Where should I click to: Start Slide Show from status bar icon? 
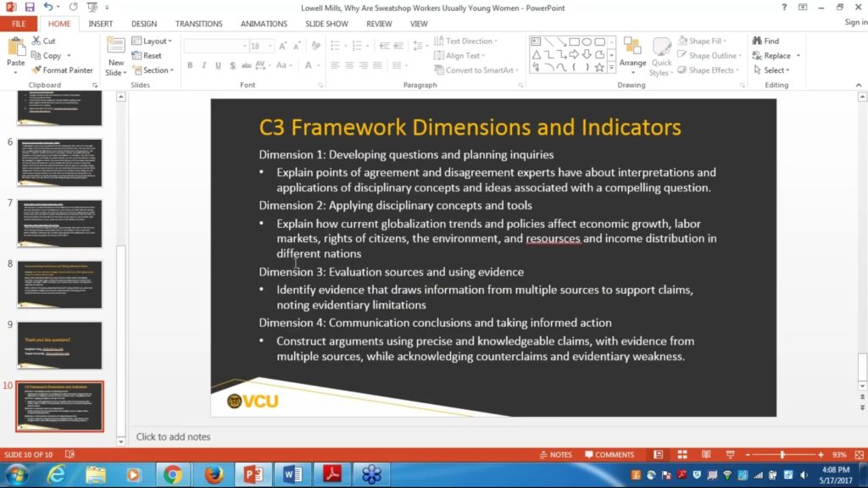(x=729, y=455)
